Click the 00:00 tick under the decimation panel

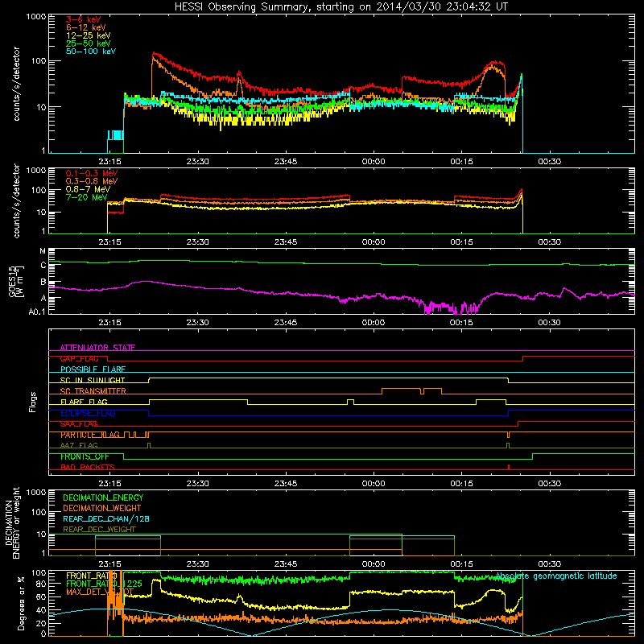click(x=374, y=564)
